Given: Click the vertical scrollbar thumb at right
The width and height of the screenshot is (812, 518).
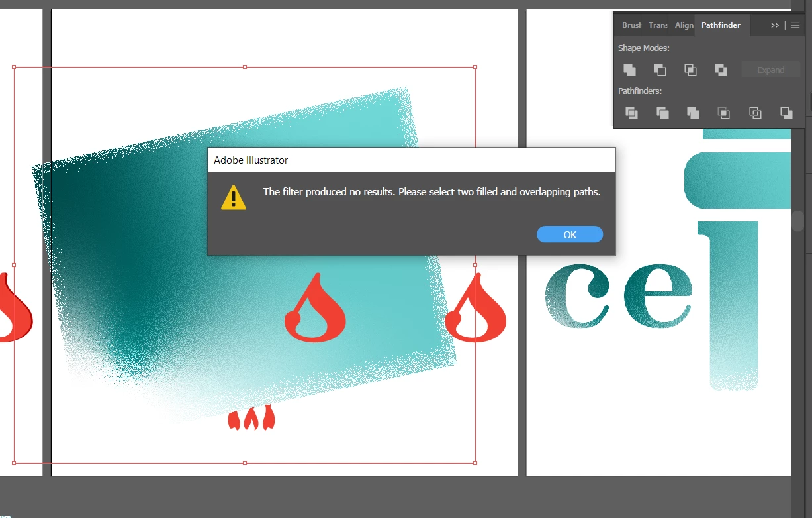Looking at the screenshot, I should pyautogui.click(x=799, y=221).
